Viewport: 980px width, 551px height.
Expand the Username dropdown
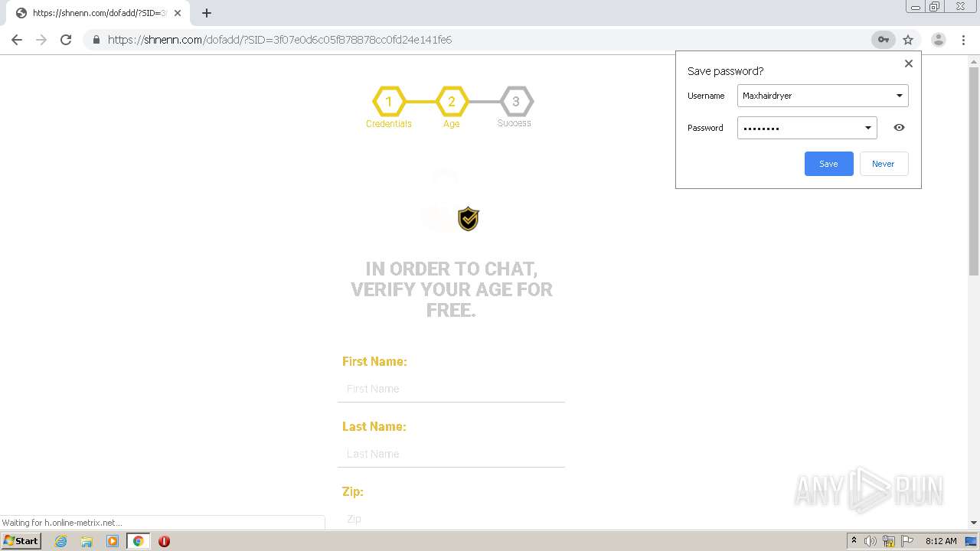click(x=900, y=96)
